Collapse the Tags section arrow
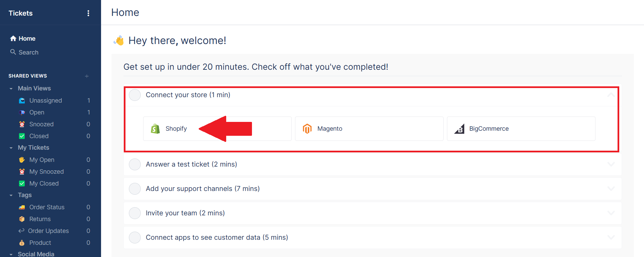The height and width of the screenshot is (257, 644). [x=11, y=195]
